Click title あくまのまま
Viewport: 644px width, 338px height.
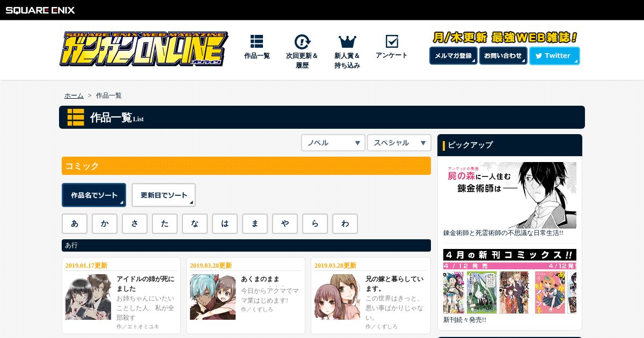click(260, 280)
